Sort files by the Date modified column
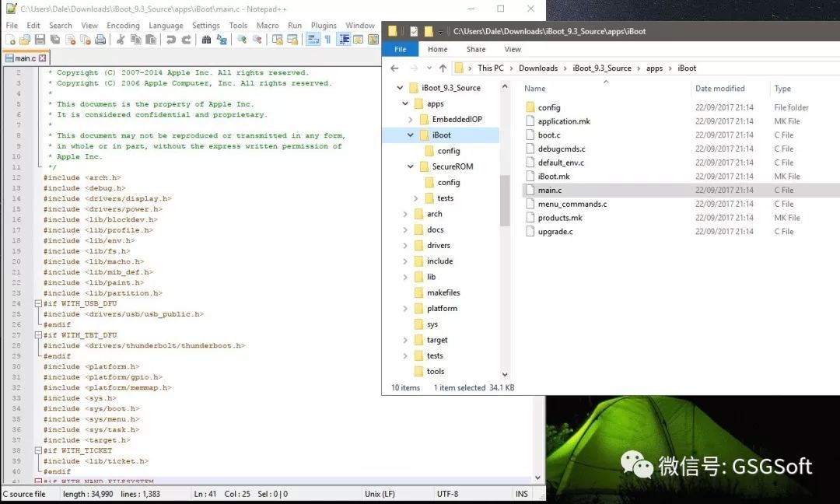The height and width of the screenshot is (504, 840). pos(719,89)
